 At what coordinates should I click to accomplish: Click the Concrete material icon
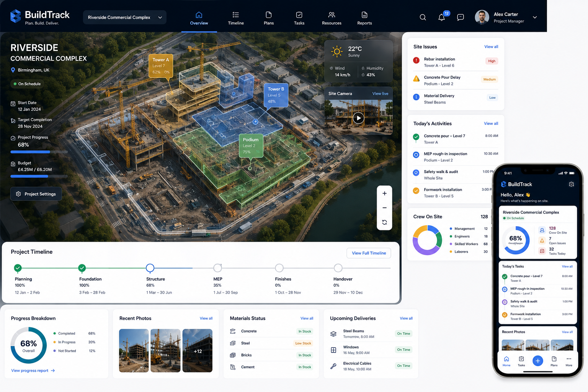[x=233, y=331]
